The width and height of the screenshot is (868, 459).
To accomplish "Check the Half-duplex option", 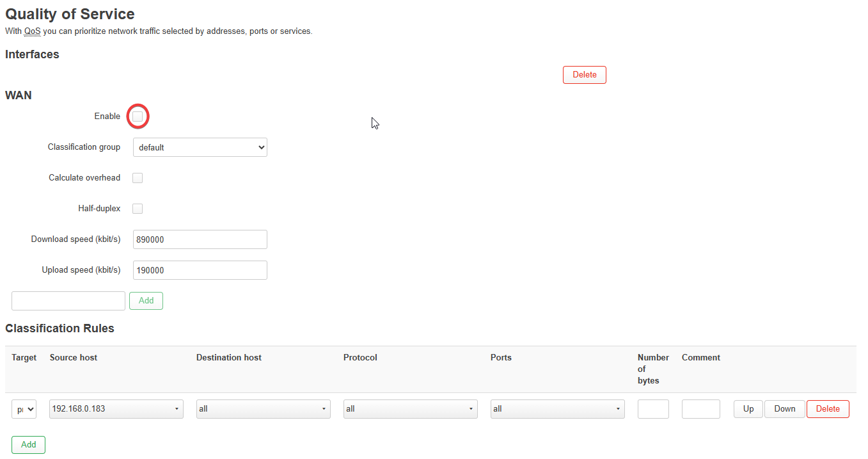I will (138, 209).
